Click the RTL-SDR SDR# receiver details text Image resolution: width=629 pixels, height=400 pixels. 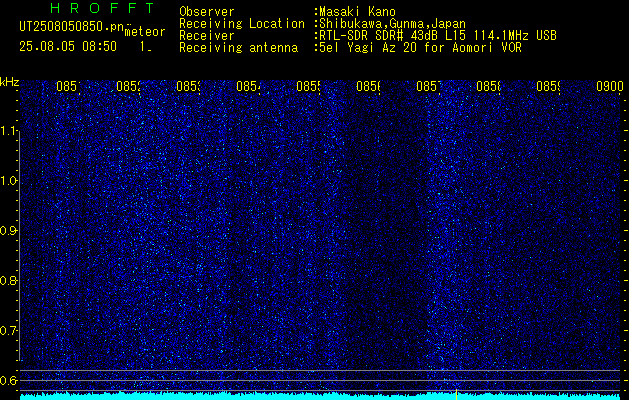pyautogui.click(x=438, y=36)
